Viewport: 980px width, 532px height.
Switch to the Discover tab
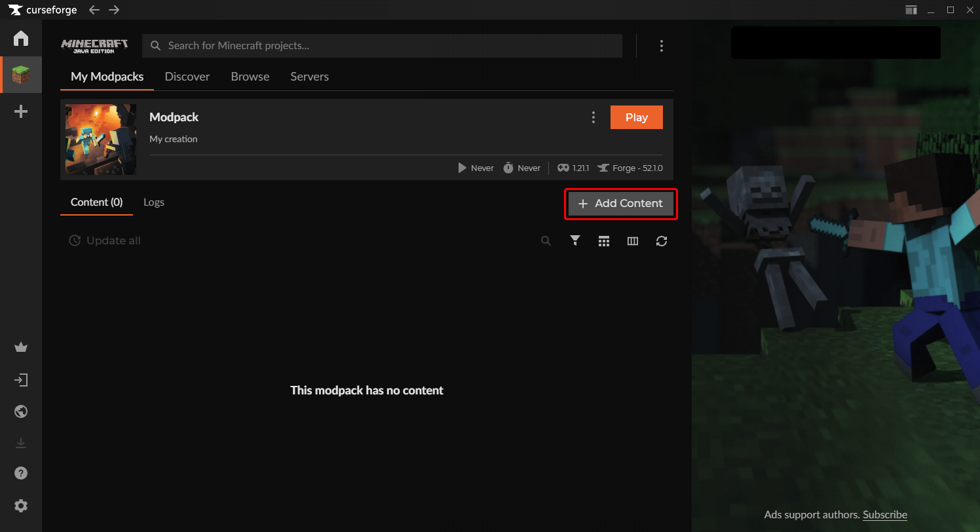(187, 77)
